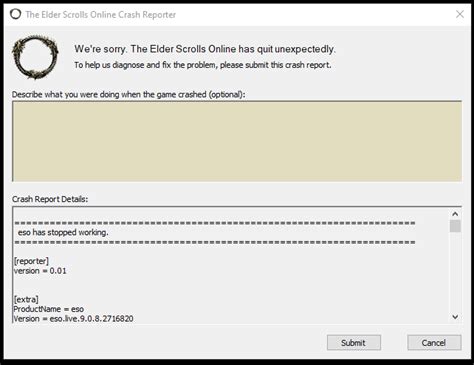474x365 pixels.
Task: Click the Elder Scrolls Online ouroboros logo
Action: pos(35,57)
